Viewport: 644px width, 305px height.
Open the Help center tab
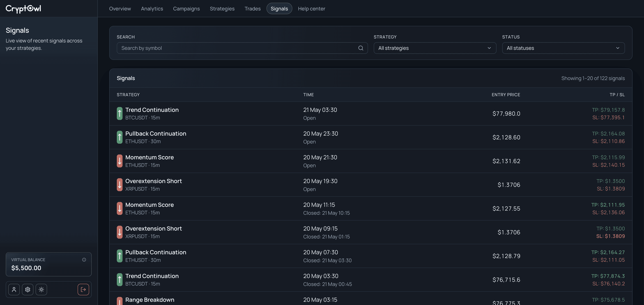pos(312,8)
